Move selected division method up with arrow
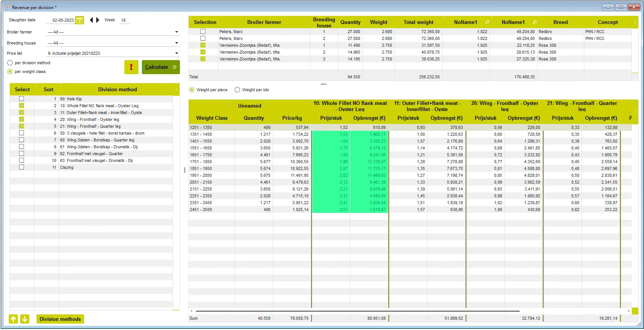Screen dimensions: 644x330 tap(13, 319)
